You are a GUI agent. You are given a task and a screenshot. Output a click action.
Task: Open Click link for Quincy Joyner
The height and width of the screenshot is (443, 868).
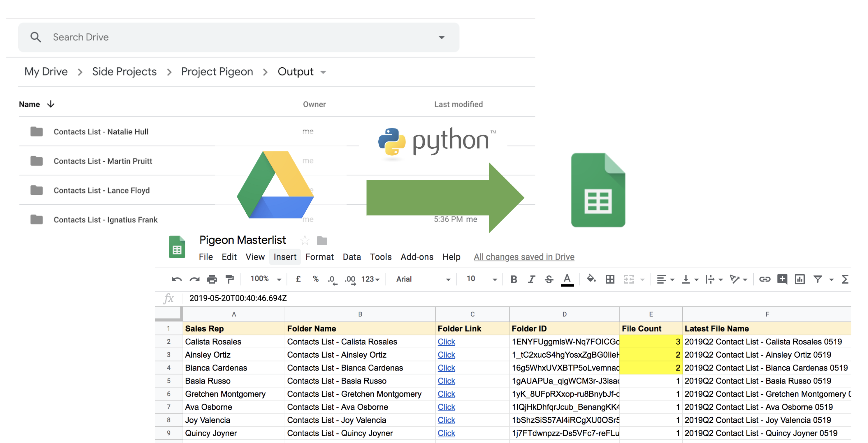point(446,433)
